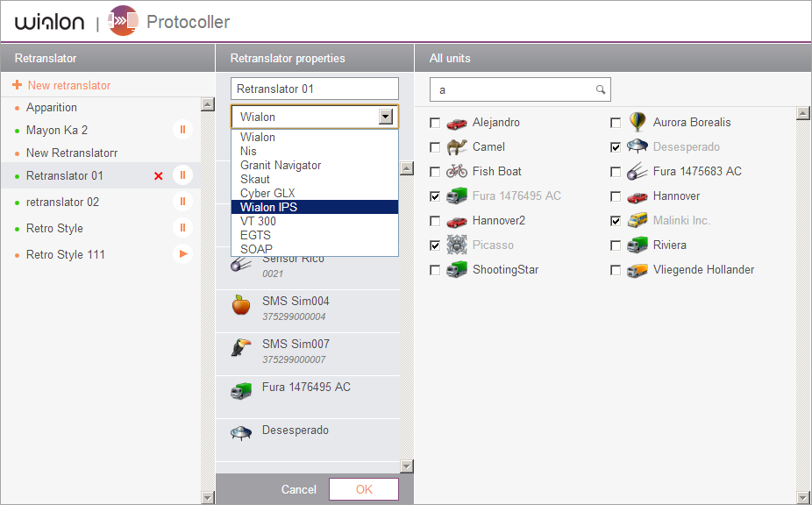Click the green truck icon for Fura 1476495 AC in All units
812x505 pixels.
pos(456,196)
